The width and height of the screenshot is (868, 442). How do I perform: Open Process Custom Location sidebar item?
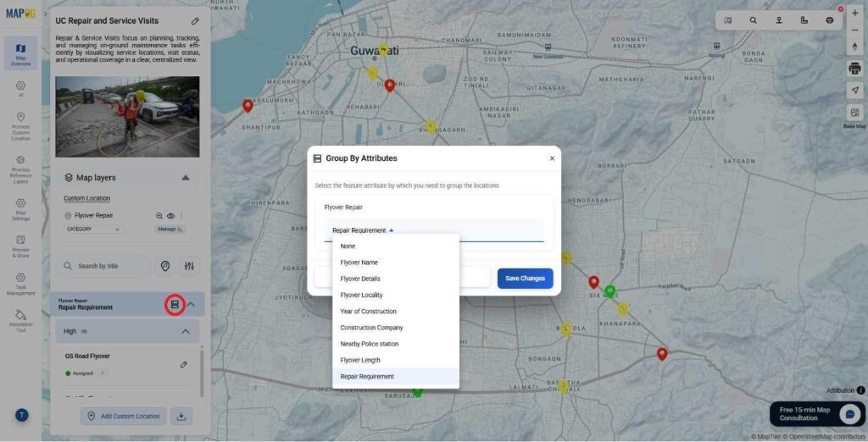coord(20,127)
